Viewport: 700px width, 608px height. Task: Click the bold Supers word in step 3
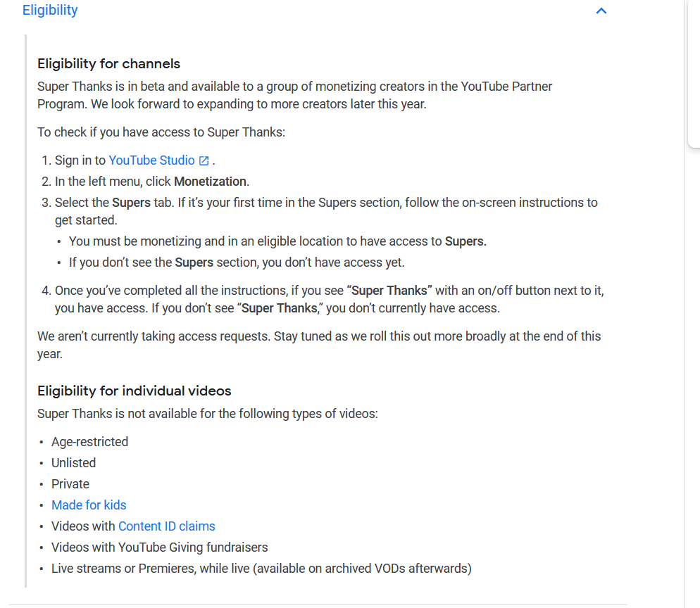(x=131, y=203)
